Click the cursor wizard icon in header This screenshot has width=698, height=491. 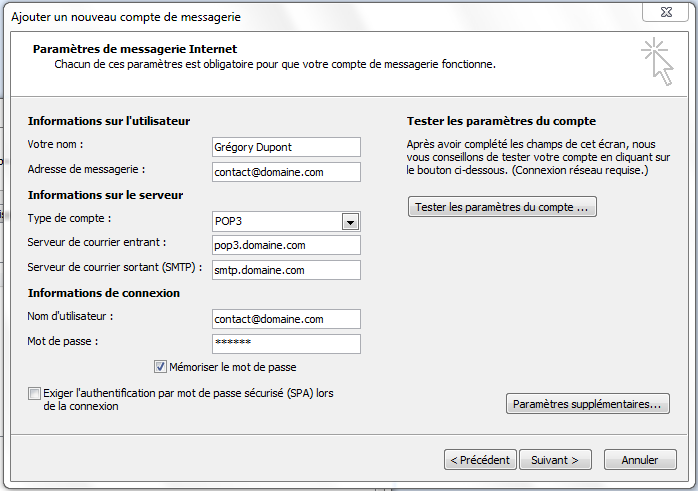[657, 61]
